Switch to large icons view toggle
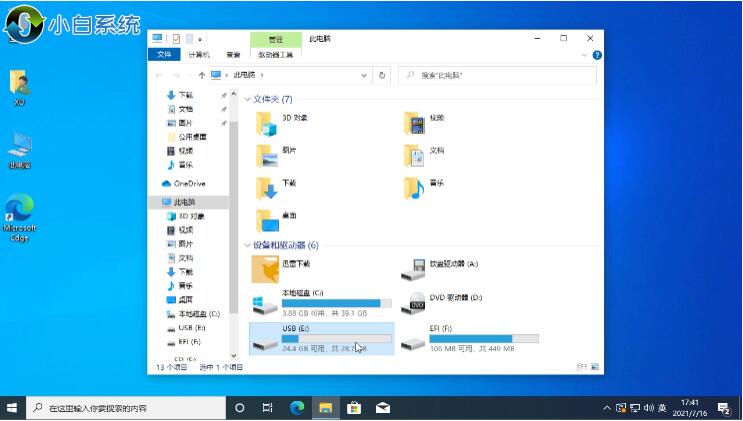The image size is (743, 421). tap(595, 367)
